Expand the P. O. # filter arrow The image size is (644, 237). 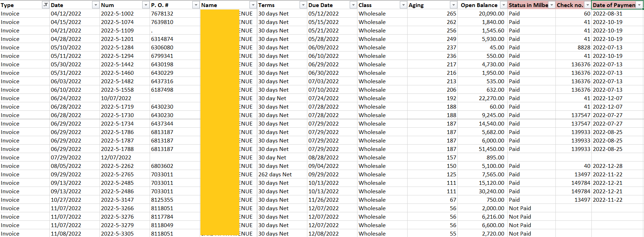pos(196,5)
